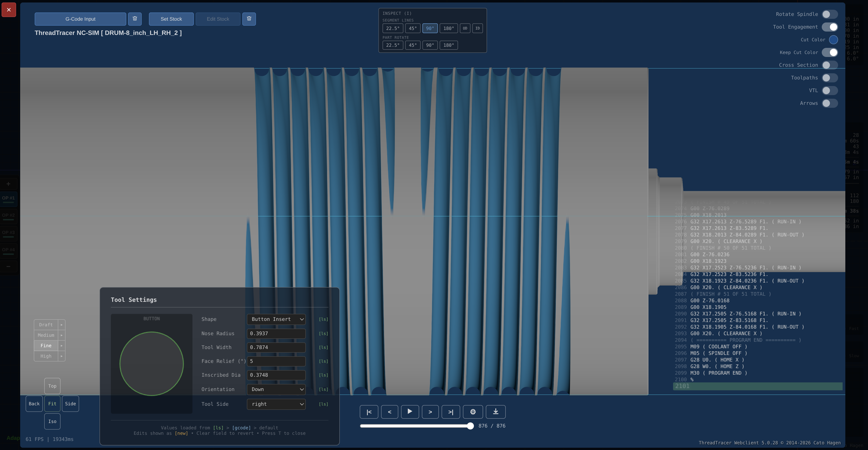
Task: Toggle Cross Section view
Action: click(830, 65)
